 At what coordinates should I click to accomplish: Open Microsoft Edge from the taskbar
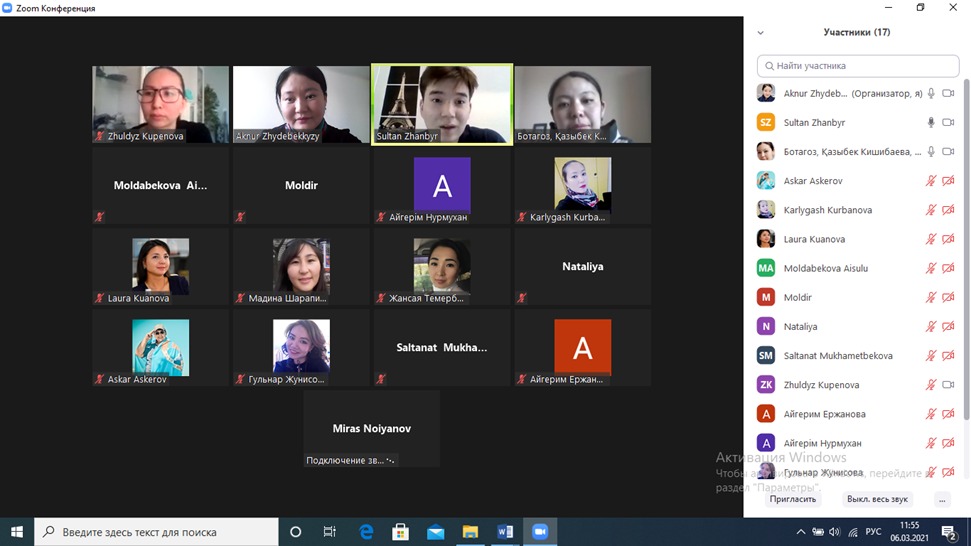(x=366, y=532)
